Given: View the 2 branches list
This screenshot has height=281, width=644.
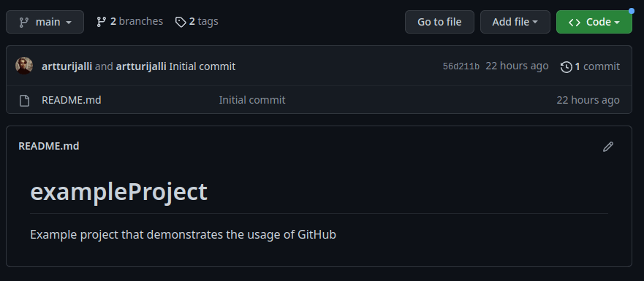Looking at the screenshot, I should click(x=130, y=21).
